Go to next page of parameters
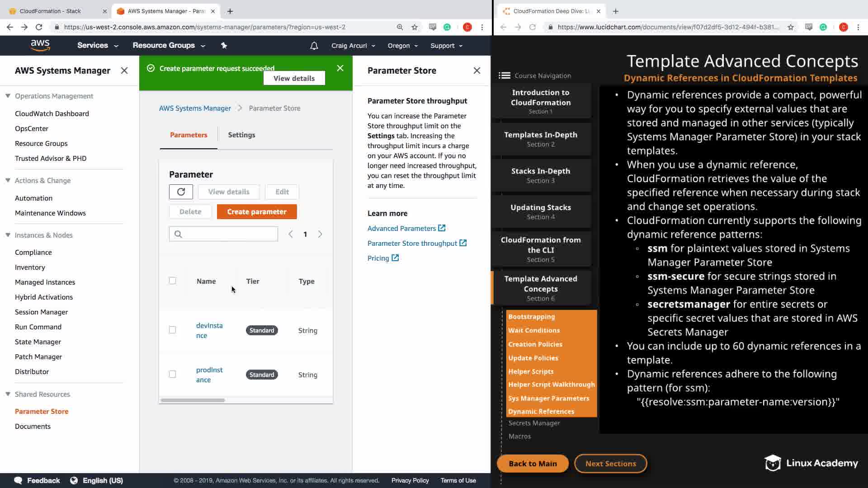The width and height of the screenshot is (868, 488). click(x=320, y=234)
